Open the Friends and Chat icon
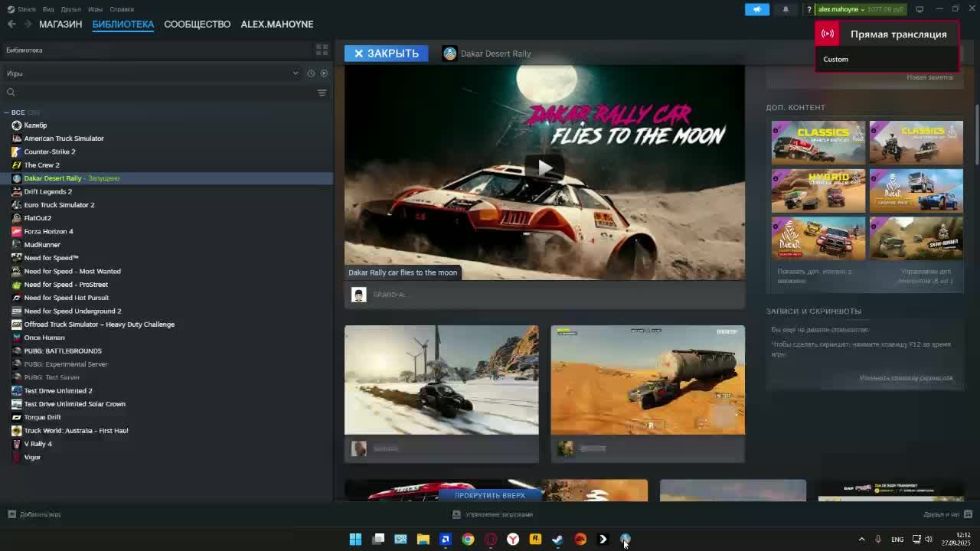 (968, 514)
